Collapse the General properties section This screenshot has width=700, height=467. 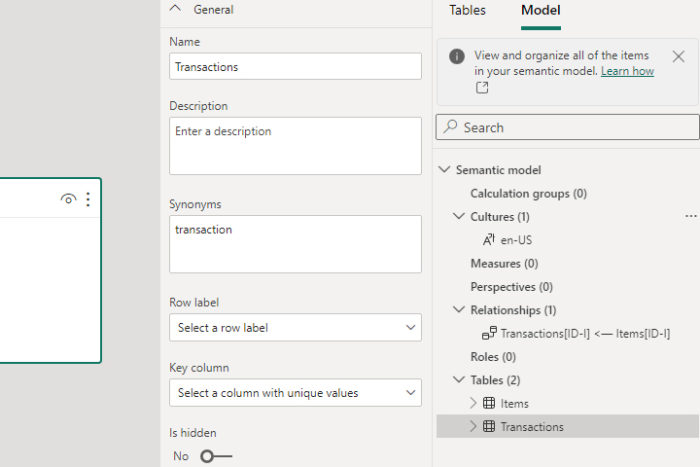coord(175,8)
